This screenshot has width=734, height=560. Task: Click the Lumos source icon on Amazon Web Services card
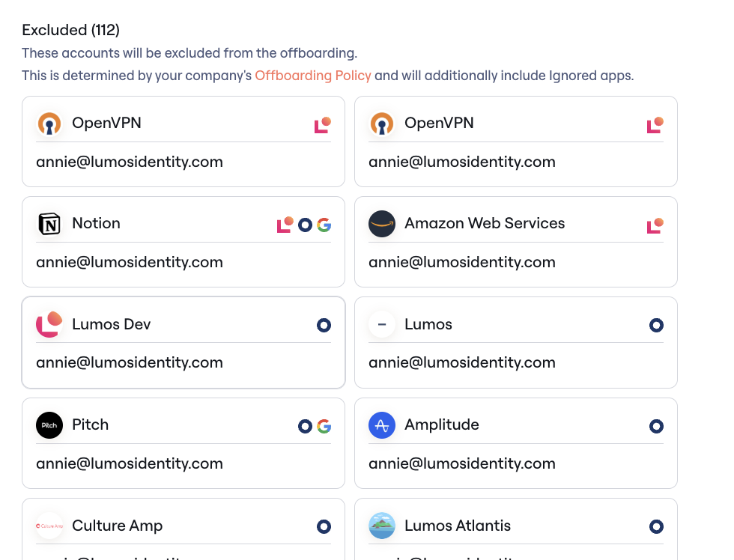655,225
